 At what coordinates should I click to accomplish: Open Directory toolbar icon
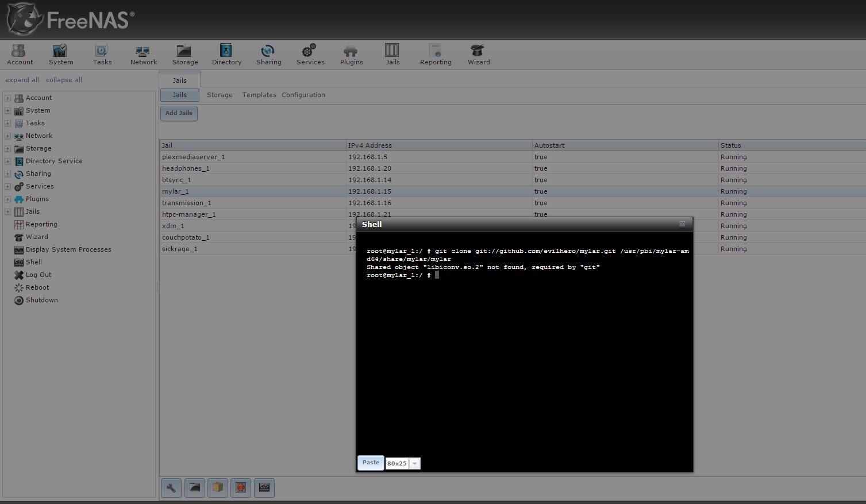click(x=226, y=55)
